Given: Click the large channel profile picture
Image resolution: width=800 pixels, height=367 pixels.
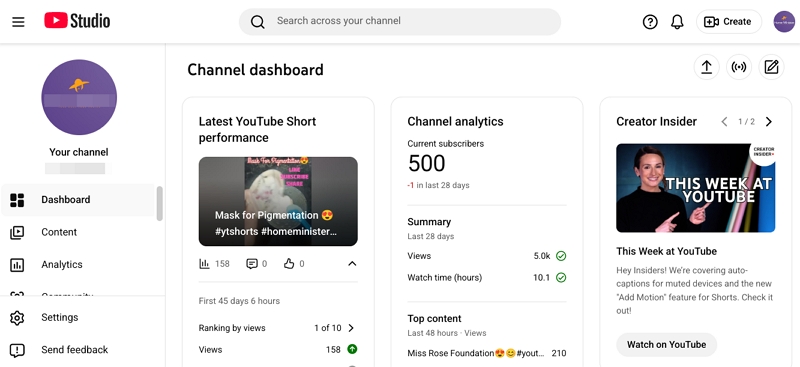Looking at the screenshot, I should point(79,97).
